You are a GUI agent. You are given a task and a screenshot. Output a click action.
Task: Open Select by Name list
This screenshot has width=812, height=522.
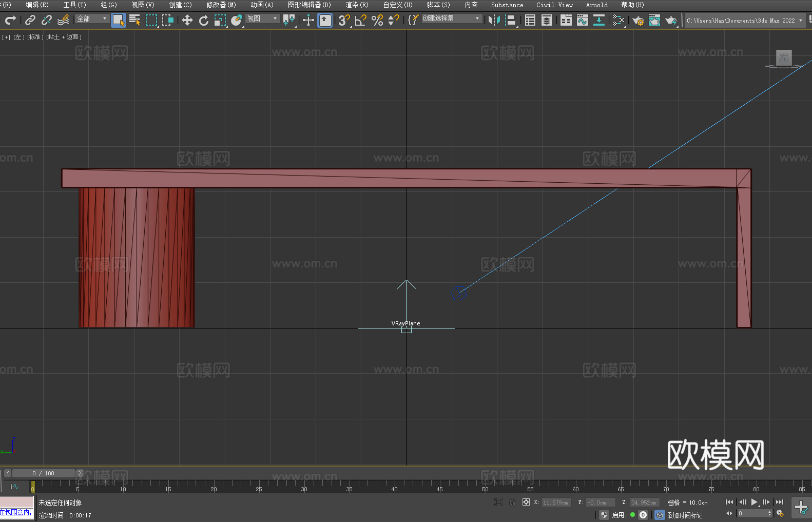pos(135,20)
